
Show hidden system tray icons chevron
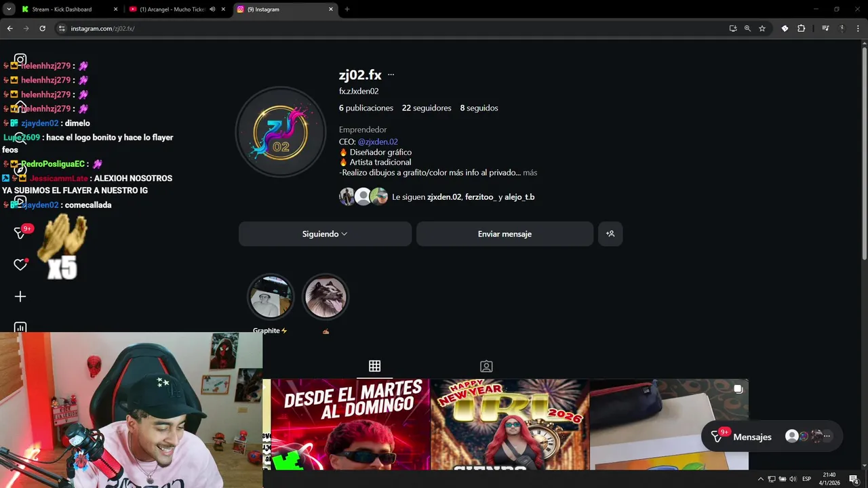(760, 479)
